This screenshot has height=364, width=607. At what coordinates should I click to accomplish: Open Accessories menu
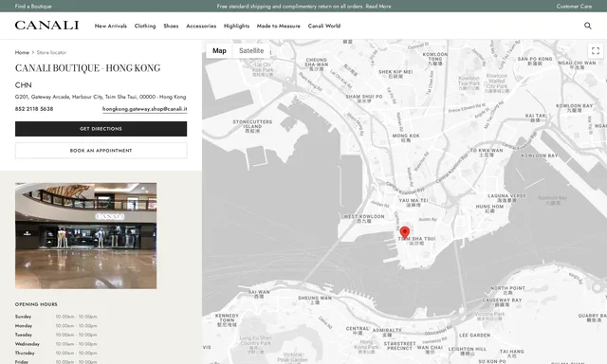click(x=201, y=26)
